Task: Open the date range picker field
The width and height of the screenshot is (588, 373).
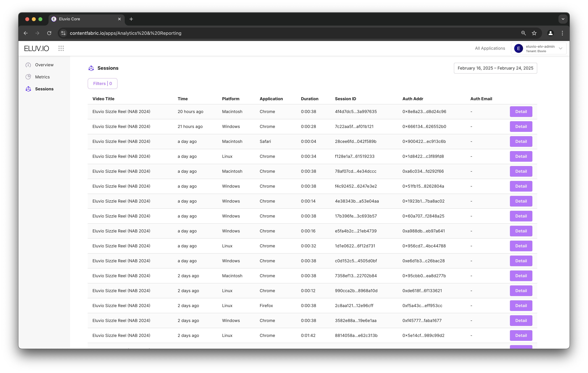Action: pos(495,68)
